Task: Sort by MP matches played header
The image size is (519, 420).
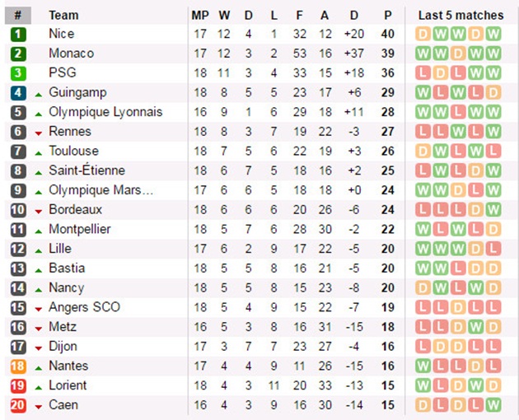Action: tap(200, 15)
